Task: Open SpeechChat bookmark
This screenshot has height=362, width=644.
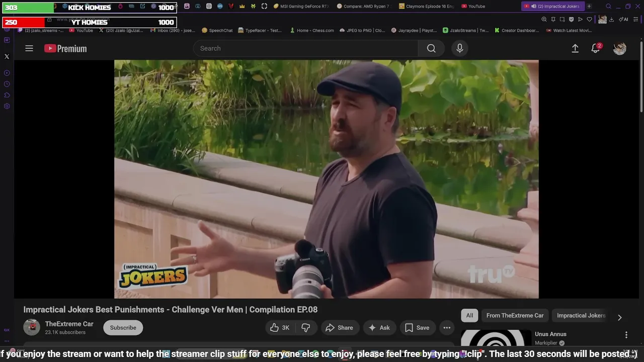Action: 217,30
